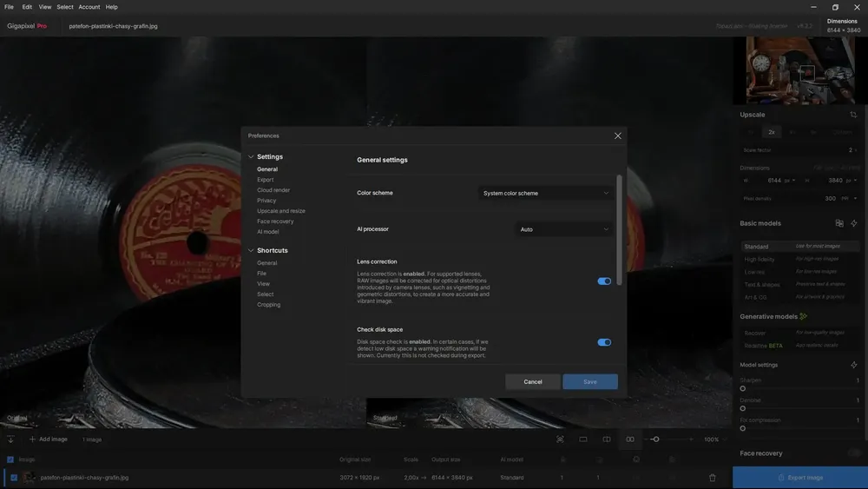Select Face recovery in Settings list
The width and height of the screenshot is (868, 489).
pos(275,221)
